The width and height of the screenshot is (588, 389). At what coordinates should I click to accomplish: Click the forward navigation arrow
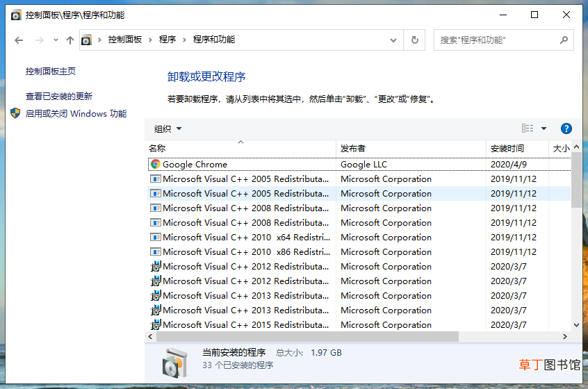point(40,40)
